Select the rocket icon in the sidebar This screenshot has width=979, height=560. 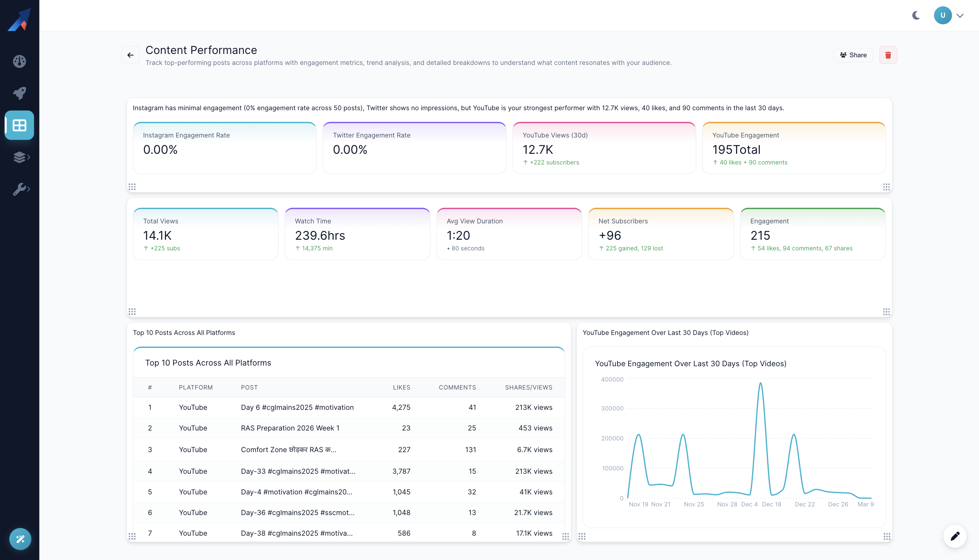coord(19,93)
